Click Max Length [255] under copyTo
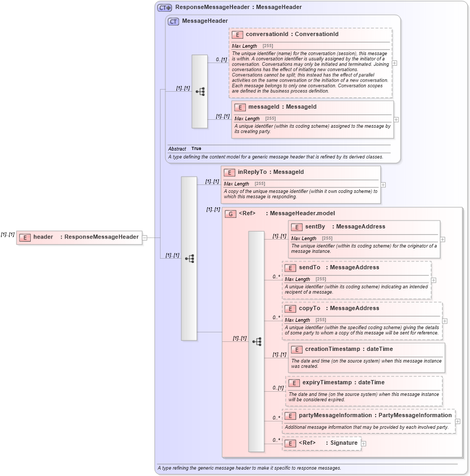 305,320
